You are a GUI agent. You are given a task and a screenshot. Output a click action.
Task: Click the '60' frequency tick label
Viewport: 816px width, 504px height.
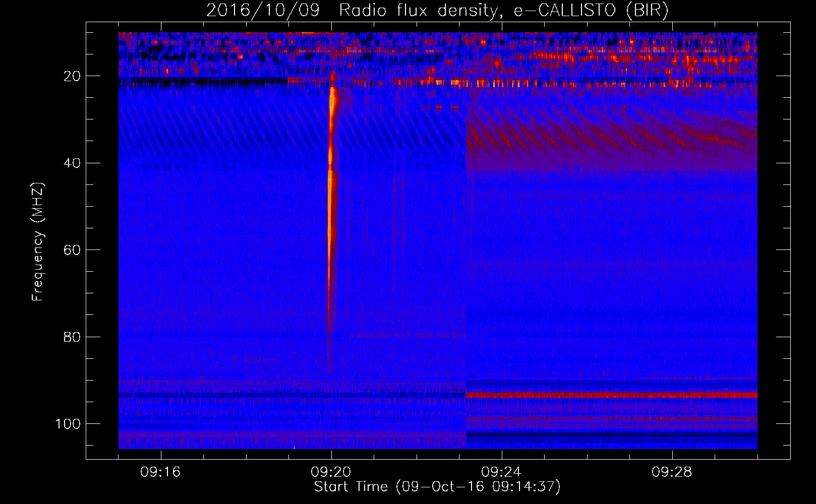tap(73, 250)
